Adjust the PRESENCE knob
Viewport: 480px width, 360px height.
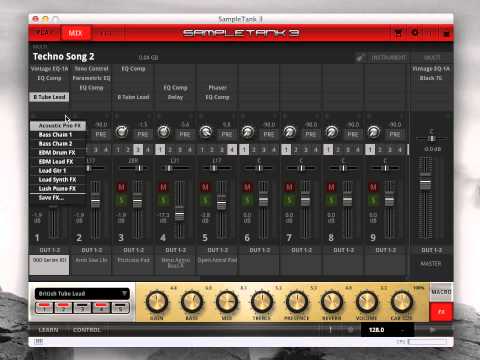(x=297, y=301)
